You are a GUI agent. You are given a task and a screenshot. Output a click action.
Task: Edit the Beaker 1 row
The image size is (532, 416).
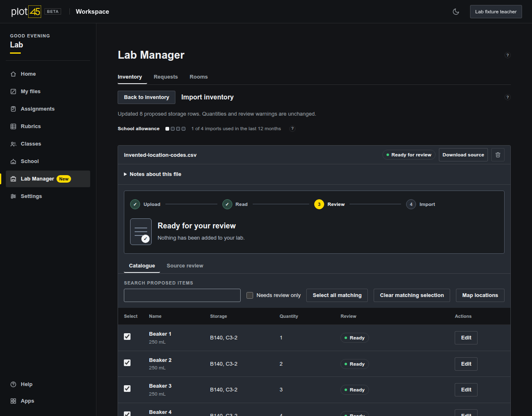466,338
